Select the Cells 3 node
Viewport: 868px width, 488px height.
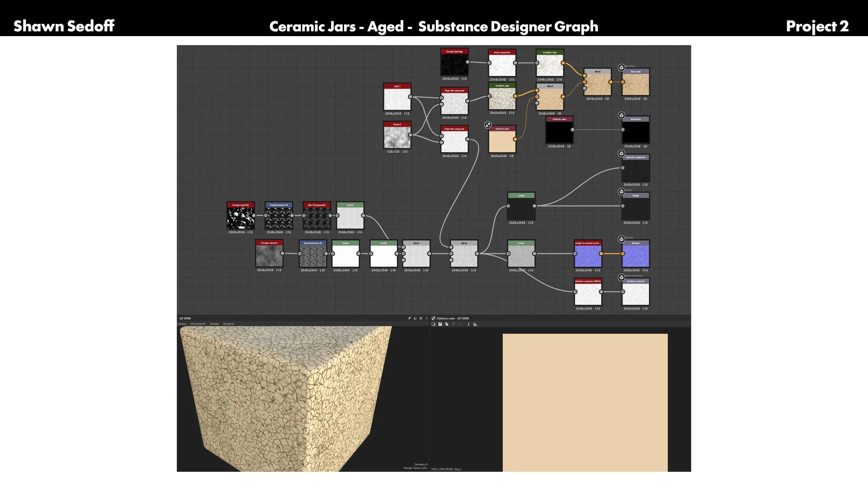[x=397, y=97]
